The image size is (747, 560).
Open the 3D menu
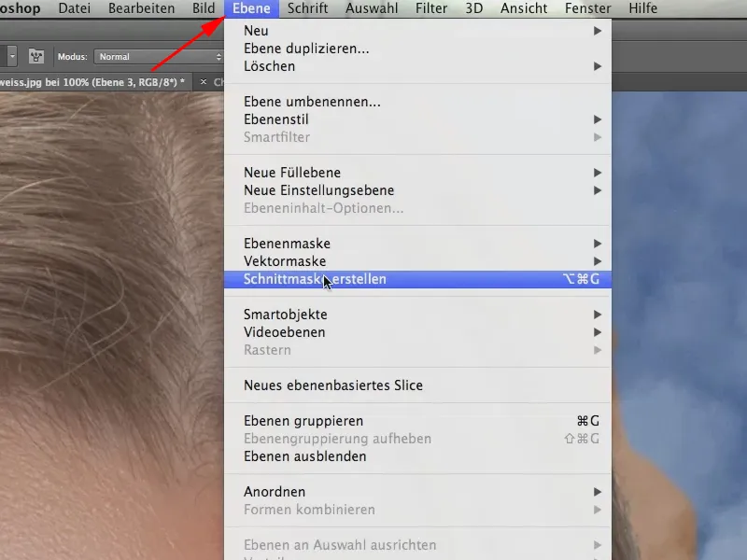(x=474, y=8)
